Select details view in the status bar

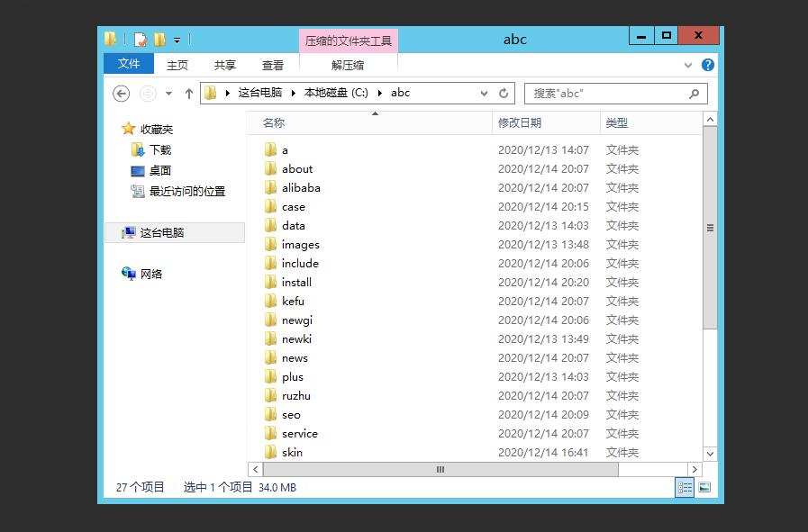(x=684, y=488)
